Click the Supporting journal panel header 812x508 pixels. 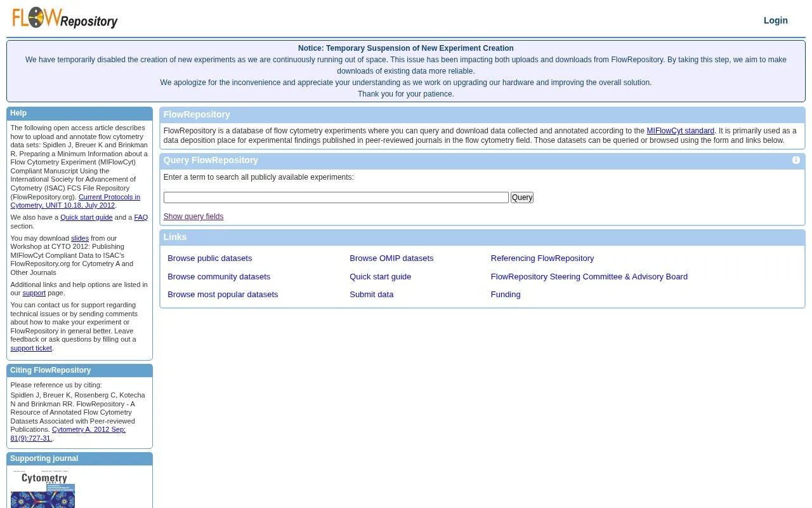coord(79,458)
